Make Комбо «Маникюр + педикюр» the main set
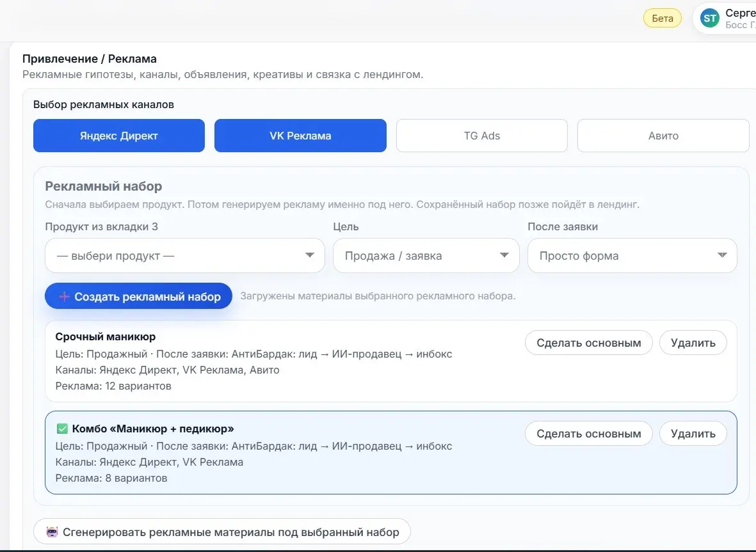This screenshot has width=756, height=552. click(589, 434)
